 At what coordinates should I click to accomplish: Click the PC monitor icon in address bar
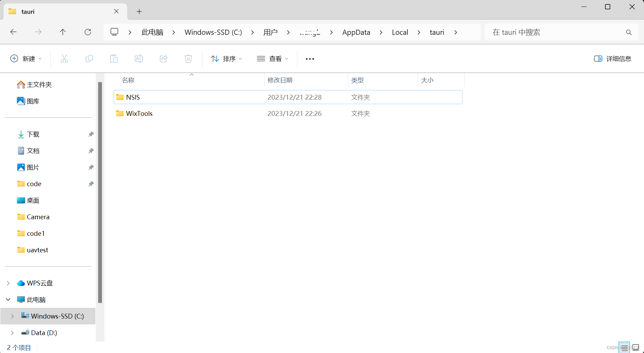[x=114, y=32]
